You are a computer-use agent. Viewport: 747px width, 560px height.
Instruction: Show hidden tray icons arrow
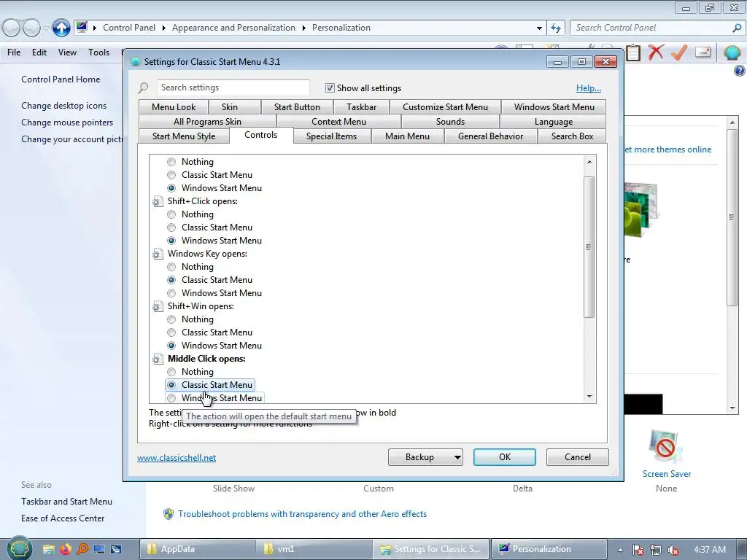tap(620, 550)
